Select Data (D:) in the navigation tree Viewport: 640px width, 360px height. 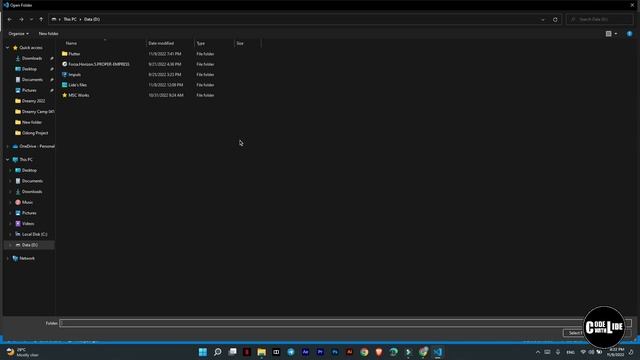pyautogui.click(x=30, y=245)
